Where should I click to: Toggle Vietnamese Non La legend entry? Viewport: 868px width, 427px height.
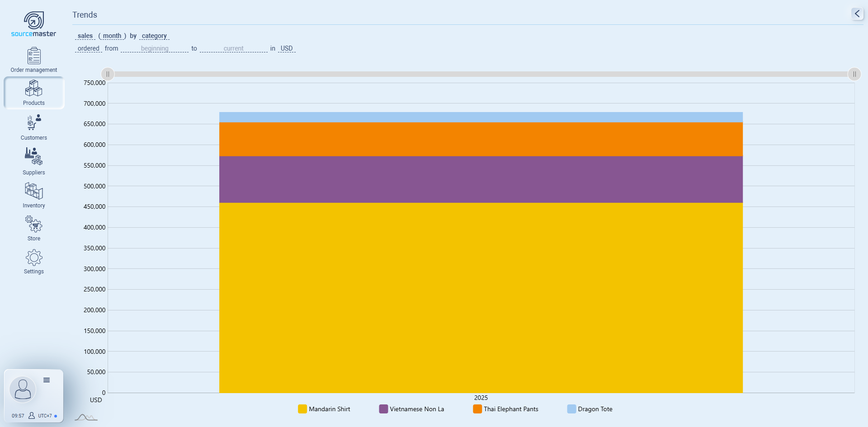[411, 409]
